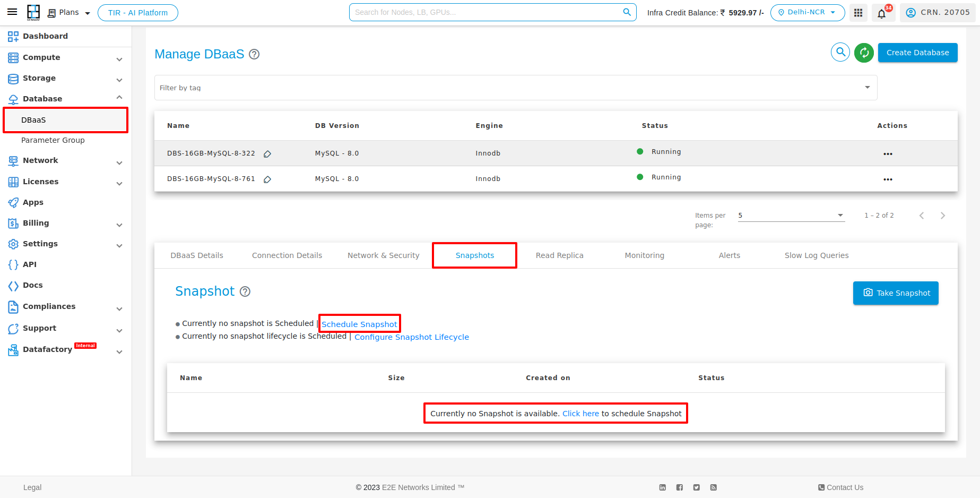Go to the Dashboard icon

13,36
